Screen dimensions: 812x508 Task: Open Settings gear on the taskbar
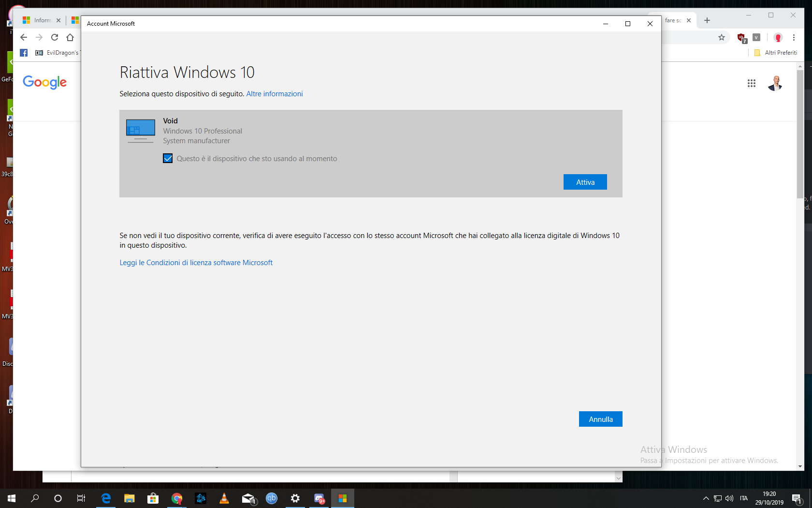tap(295, 498)
